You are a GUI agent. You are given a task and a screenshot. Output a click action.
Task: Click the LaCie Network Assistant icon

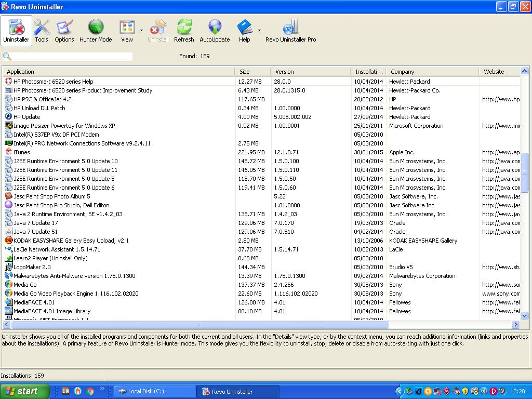[x=8, y=249]
